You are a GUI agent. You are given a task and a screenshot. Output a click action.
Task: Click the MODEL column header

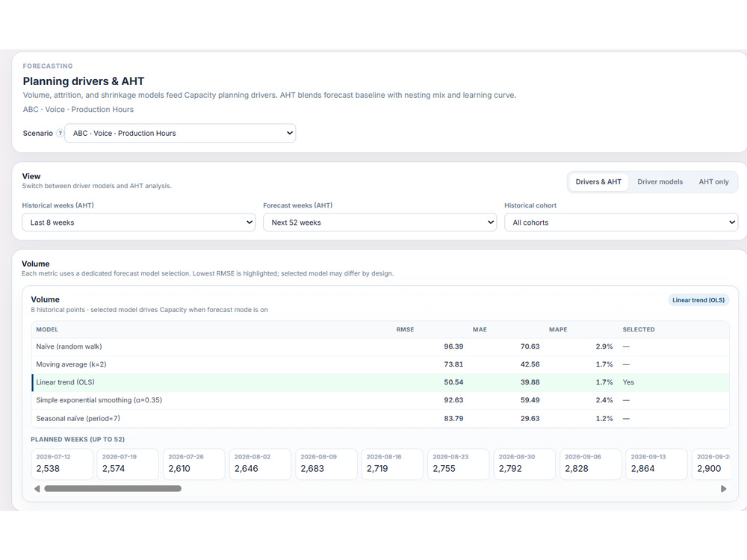tap(47, 329)
